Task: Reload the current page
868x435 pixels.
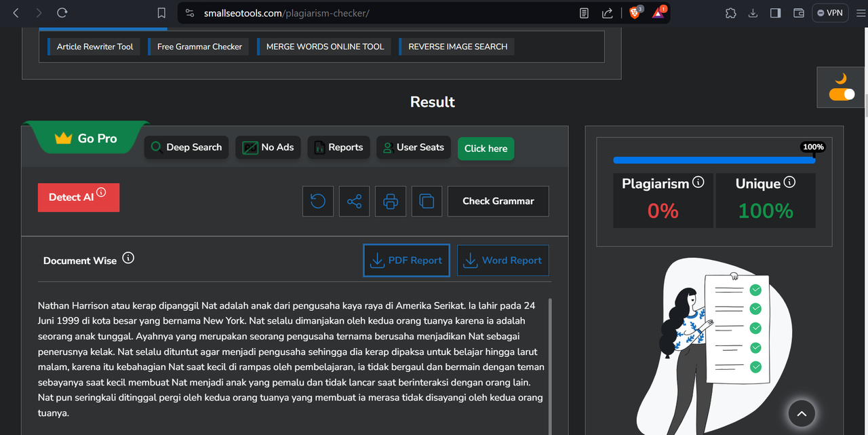Action: point(62,13)
